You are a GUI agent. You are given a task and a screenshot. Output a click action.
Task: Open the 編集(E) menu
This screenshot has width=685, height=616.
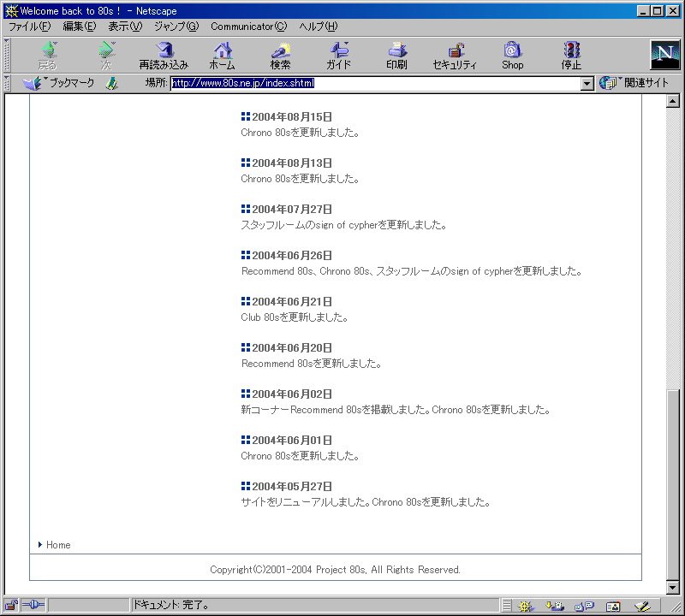coord(80,27)
